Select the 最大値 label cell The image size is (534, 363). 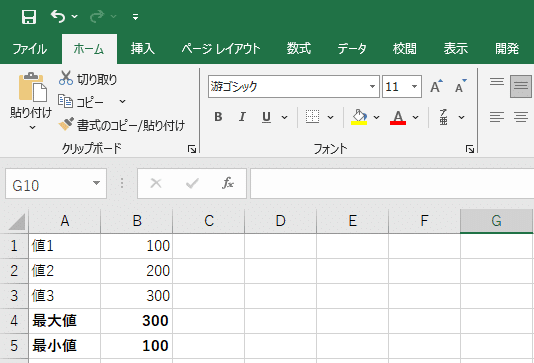(65, 321)
